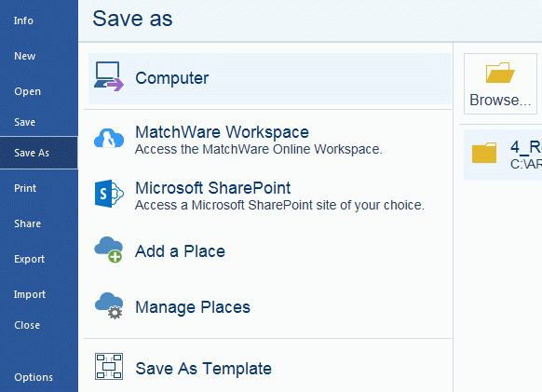This screenshot has height=392, width=542.
Task: Select the Export menu item
Action: tap(30, 259)
